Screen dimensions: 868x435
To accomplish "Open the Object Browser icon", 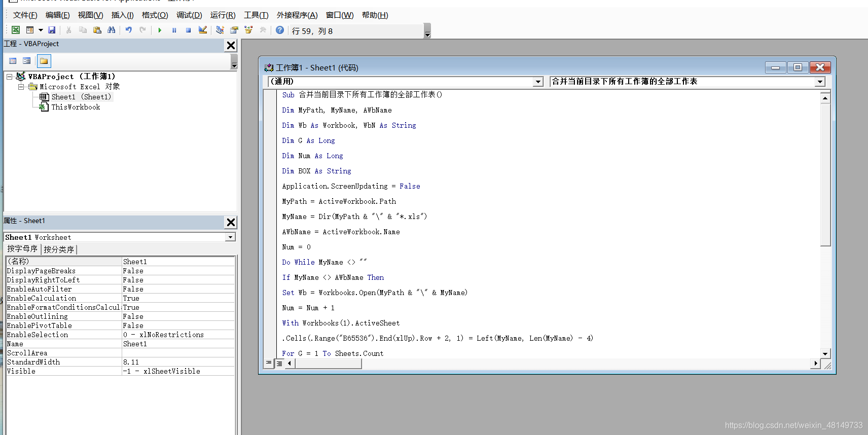I will tap(248, 30).
